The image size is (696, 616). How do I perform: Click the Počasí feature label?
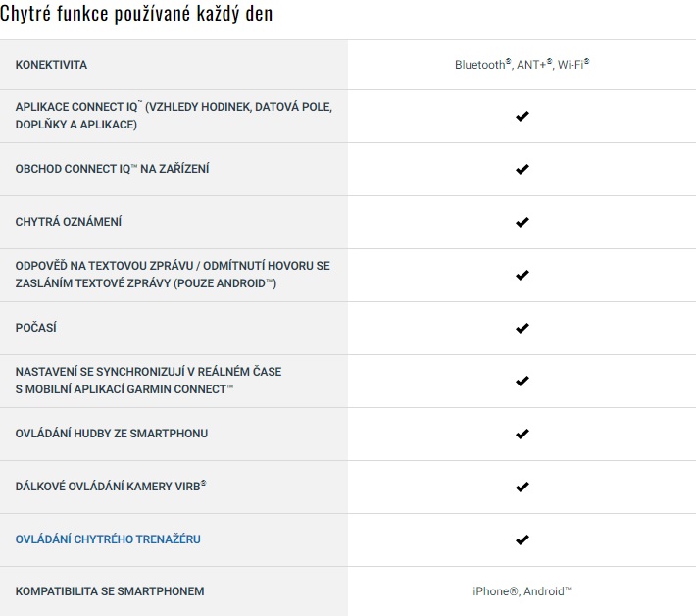coord(35,328)
